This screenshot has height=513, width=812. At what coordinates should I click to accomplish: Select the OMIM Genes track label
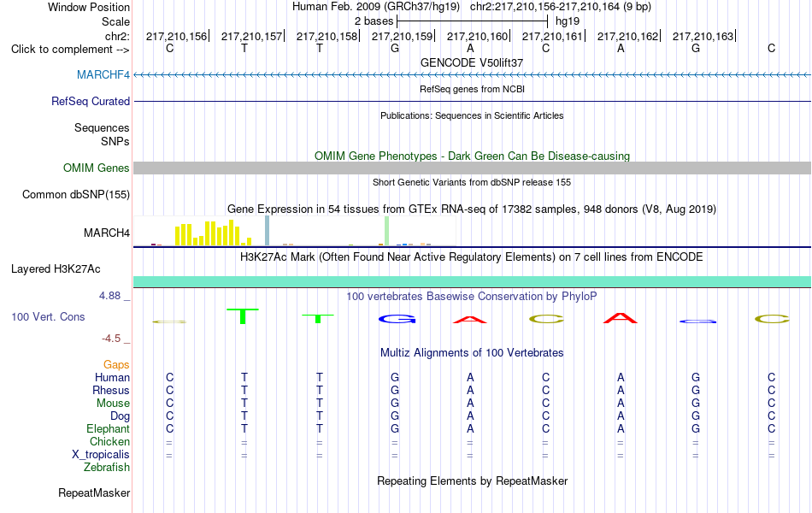pos(96,168)
